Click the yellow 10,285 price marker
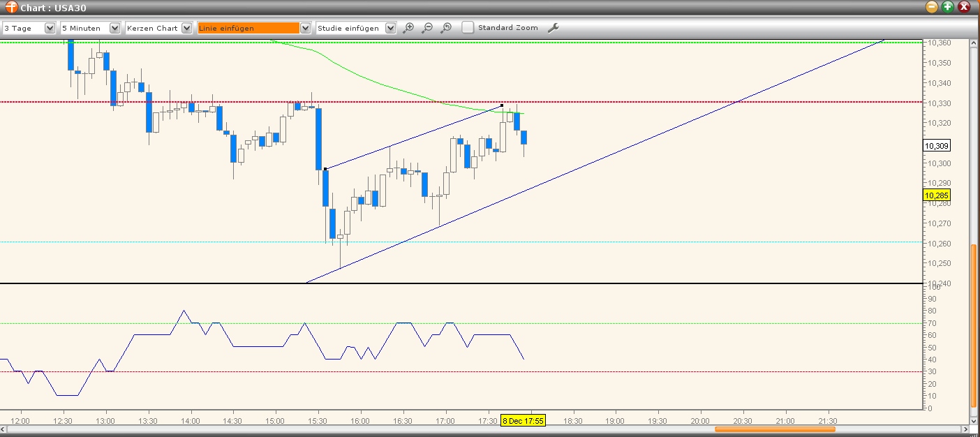Screen dimensions: 980x437 click(x=935, y=196)
